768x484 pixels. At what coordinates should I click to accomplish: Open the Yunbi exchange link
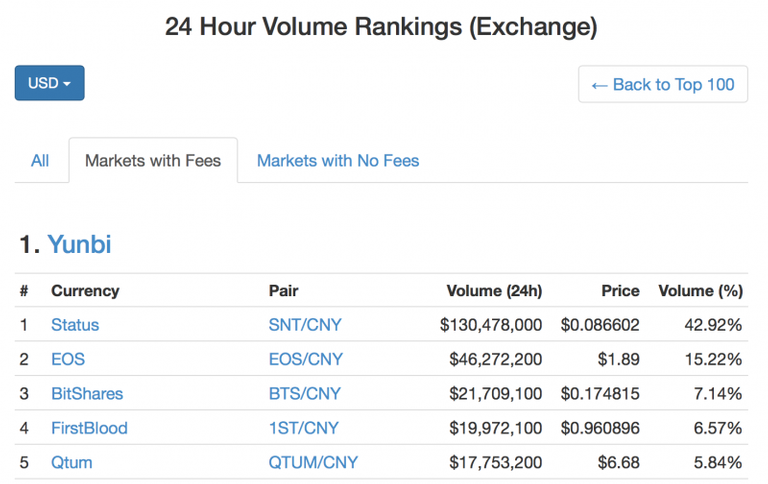tap(79, 244)
